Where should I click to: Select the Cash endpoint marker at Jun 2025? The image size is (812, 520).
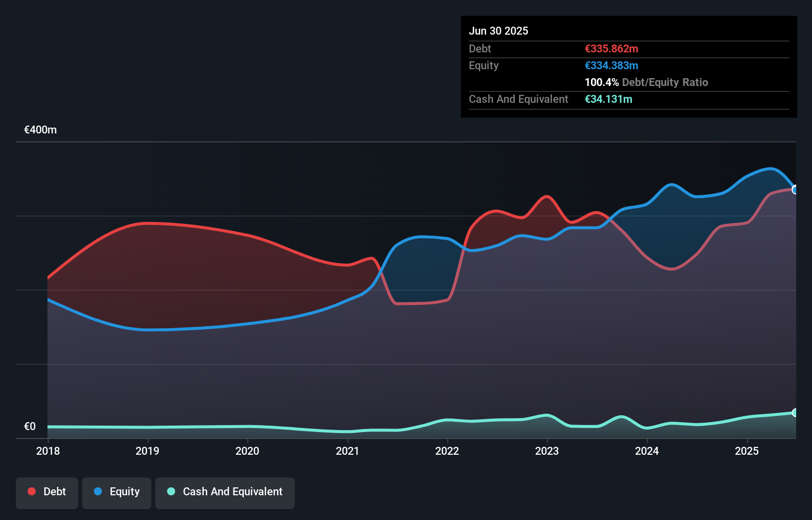coord(795,412)
